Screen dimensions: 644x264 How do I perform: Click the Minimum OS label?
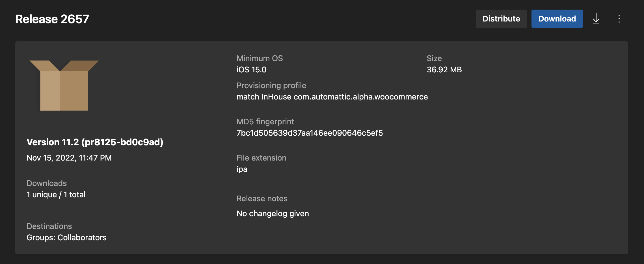(x=260, y=58)
